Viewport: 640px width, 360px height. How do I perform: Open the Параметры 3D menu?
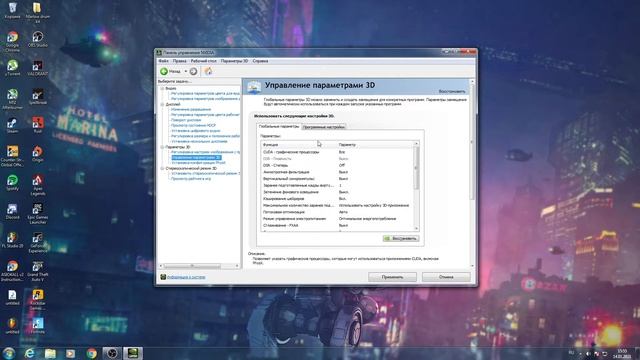(234, 61)
